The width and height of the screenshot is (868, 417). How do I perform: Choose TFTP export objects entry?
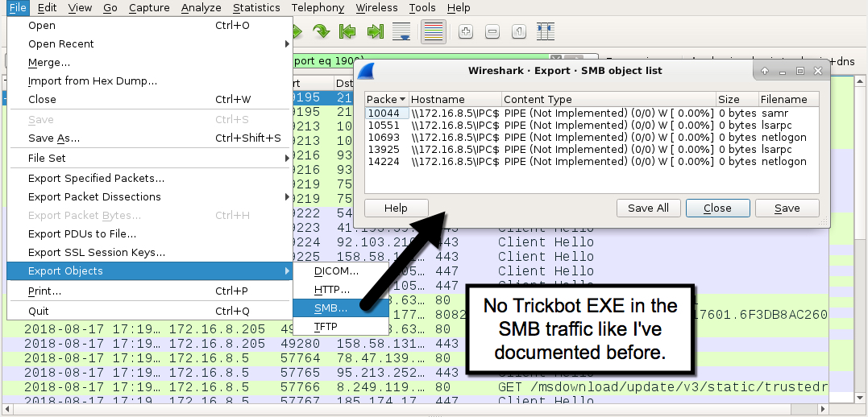point(340,326)
